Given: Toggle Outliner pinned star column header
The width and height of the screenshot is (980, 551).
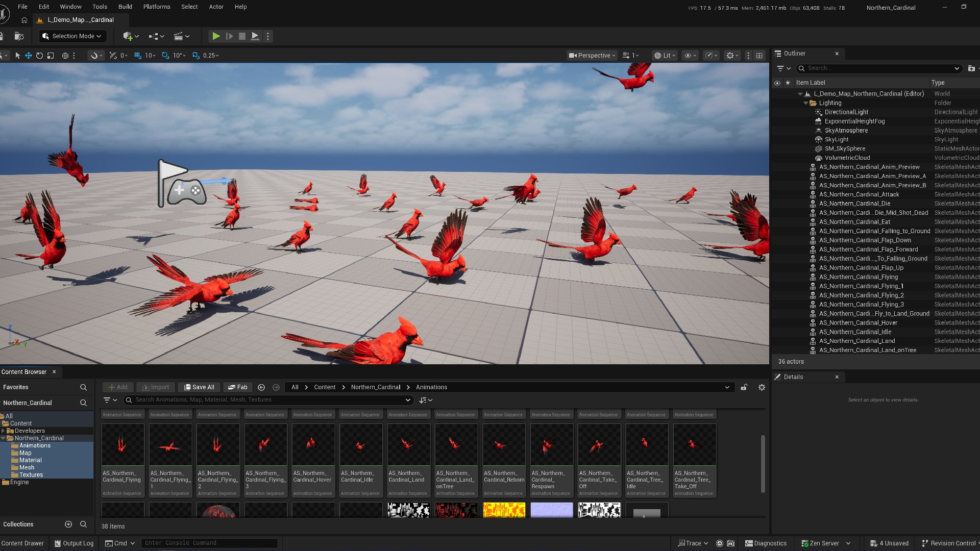Looking at the screenshot, I should [x=788, y=83].
